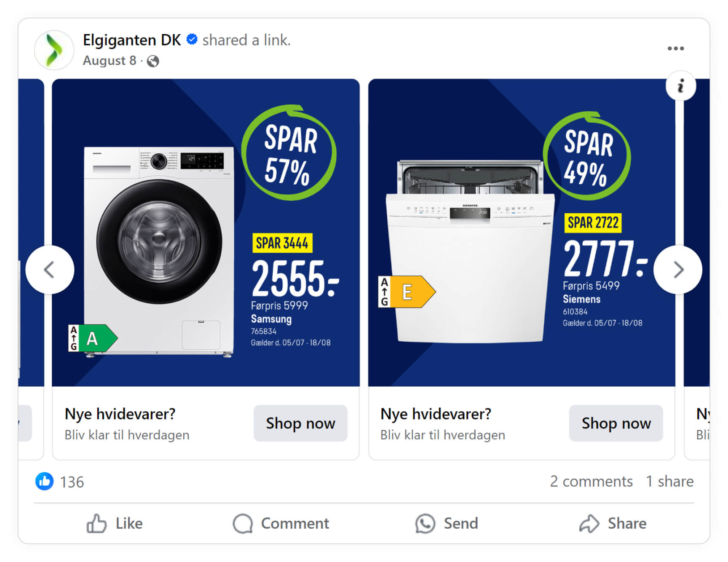This screenshot has width=728, height=562.
Task: Like the post
Action: click(115, 523)
